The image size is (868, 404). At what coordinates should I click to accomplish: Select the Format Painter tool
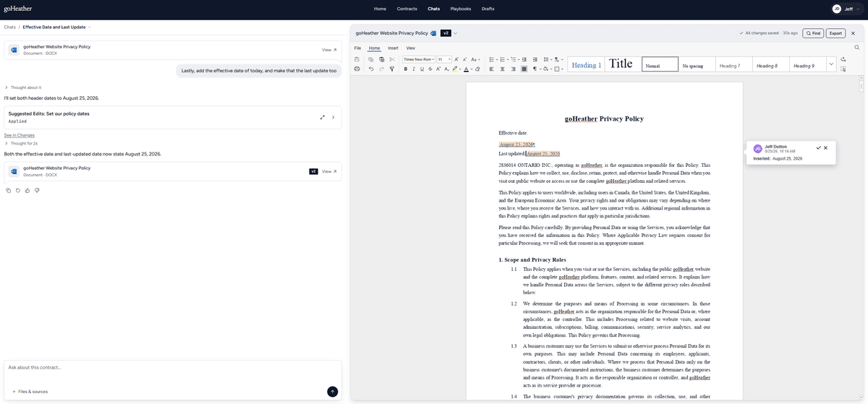click(392, 69)
